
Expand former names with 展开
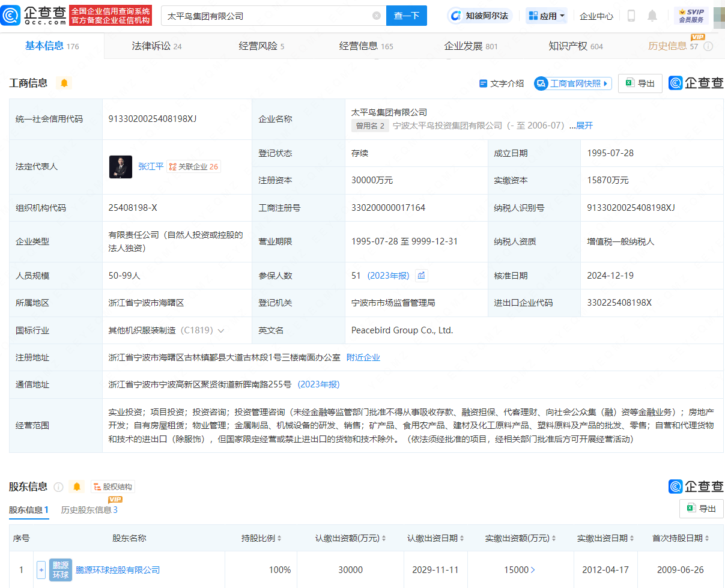coord(584,126)
